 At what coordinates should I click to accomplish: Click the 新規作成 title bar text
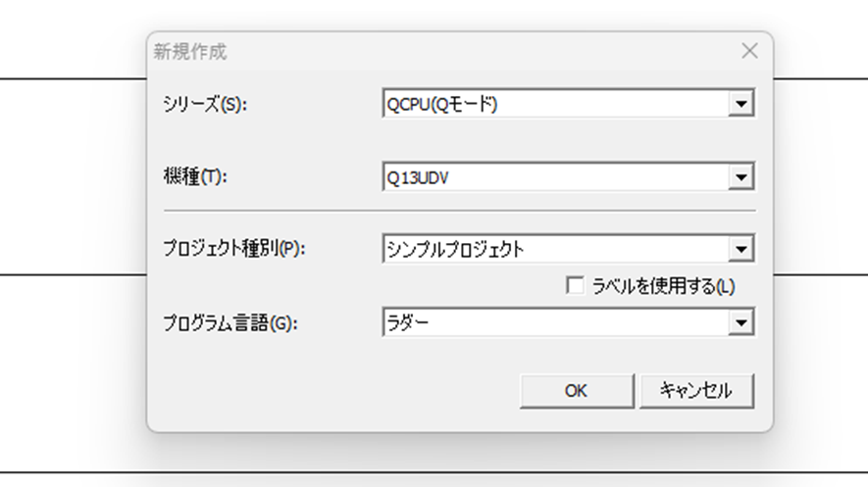point(190,52)
